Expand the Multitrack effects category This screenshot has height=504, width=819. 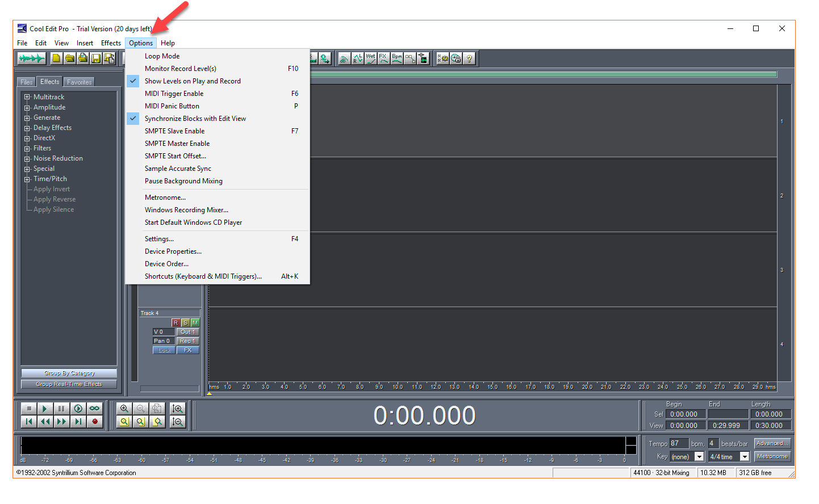click(x=27, y=97)
